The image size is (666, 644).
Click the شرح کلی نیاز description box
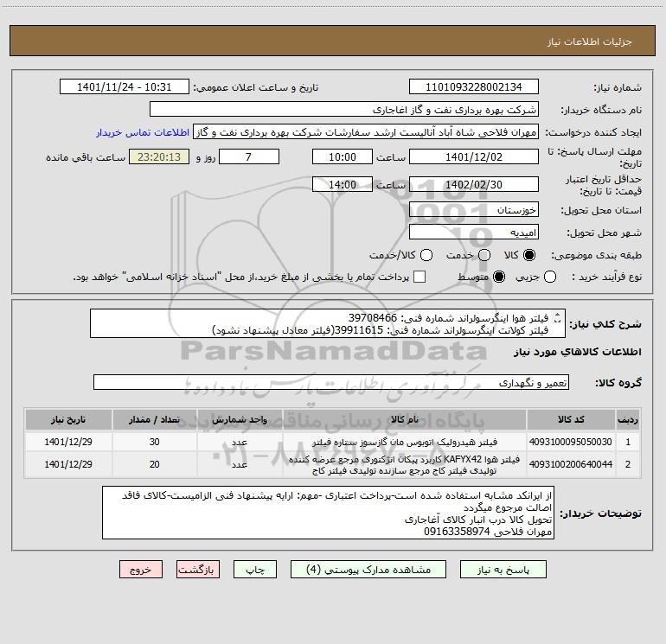click(x=328, y=323)
